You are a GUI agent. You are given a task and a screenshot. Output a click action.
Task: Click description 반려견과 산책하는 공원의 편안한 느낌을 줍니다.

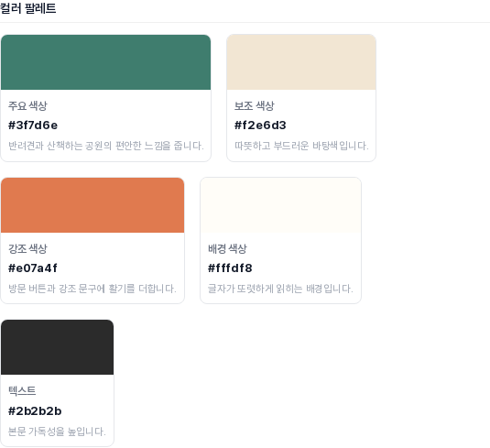coord(106,146)
